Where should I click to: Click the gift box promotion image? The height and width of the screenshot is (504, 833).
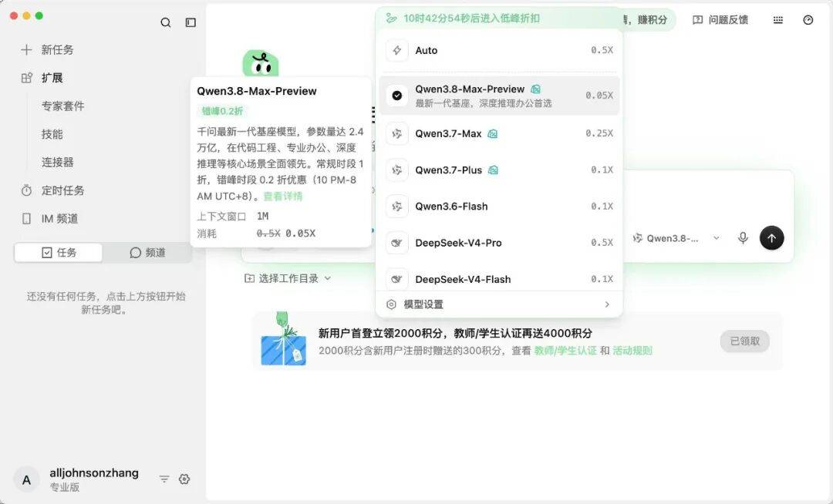click(284, 339)
